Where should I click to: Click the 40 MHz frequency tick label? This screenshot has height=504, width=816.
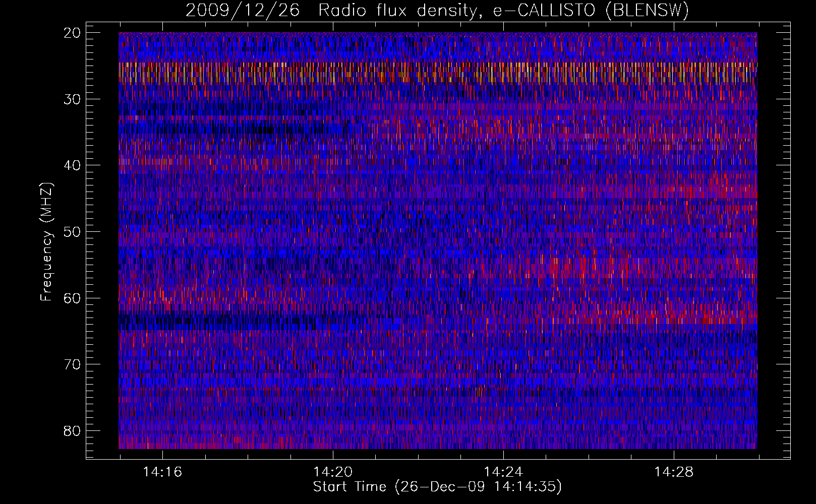[x=73, y=165]
